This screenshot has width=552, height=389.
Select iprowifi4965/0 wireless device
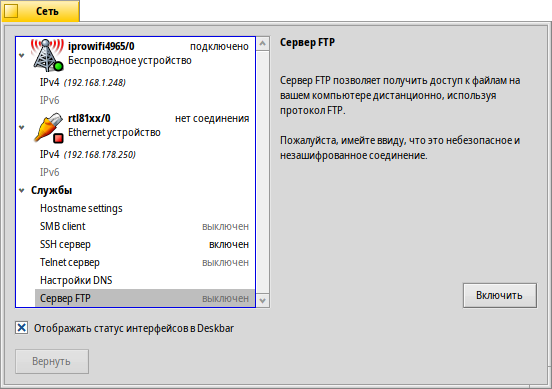(136, 55)
